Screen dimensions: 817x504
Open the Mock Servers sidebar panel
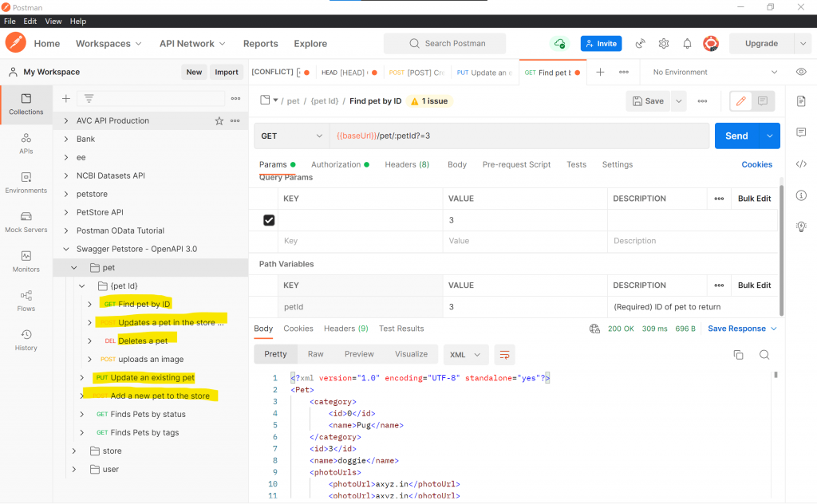click(26, 222)
